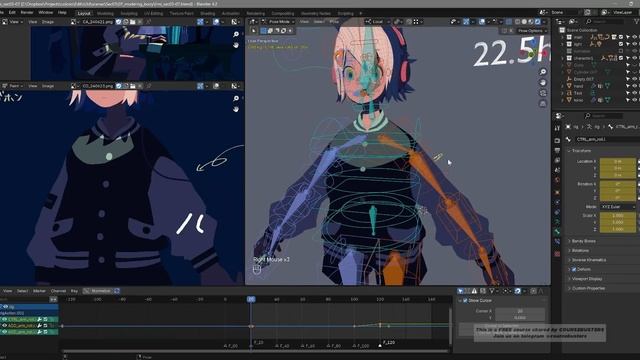
Task: Open the Local transform orientation dropdown
Action: (x=378, y=22)
